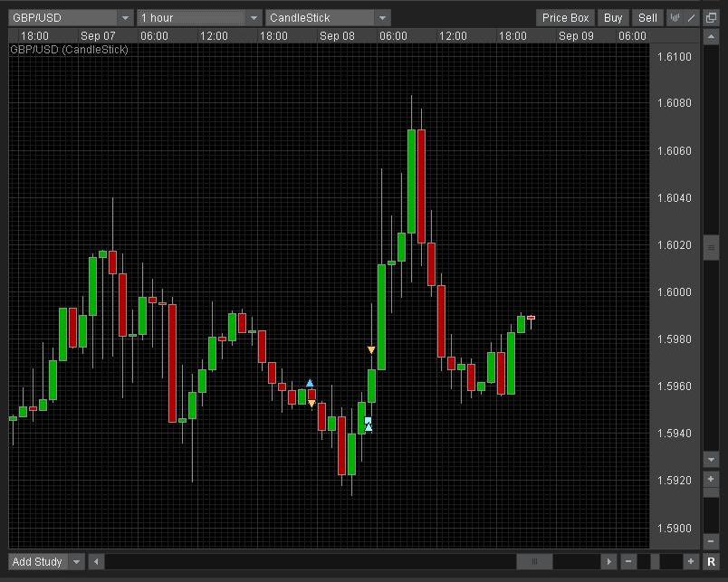
Task: Click the horizontal scrollbar thumb
Action: pyautogui.click(x=534, y=562)
